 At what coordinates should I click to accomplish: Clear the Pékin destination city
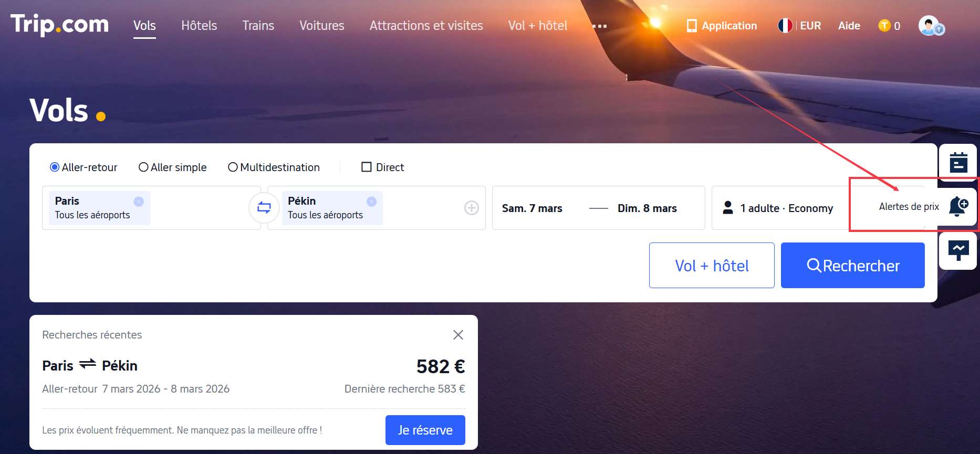(371, 202)
